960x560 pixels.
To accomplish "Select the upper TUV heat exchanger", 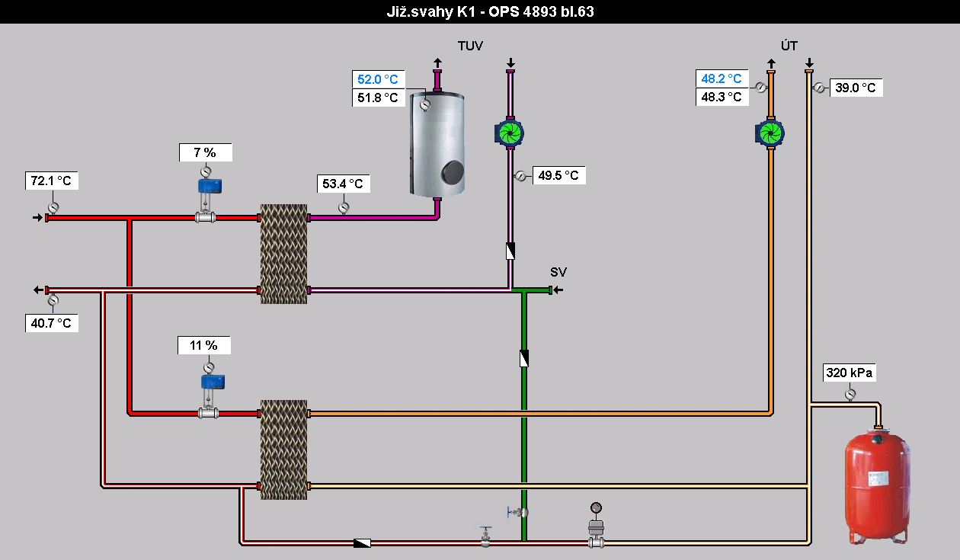I will coord(283,254).
